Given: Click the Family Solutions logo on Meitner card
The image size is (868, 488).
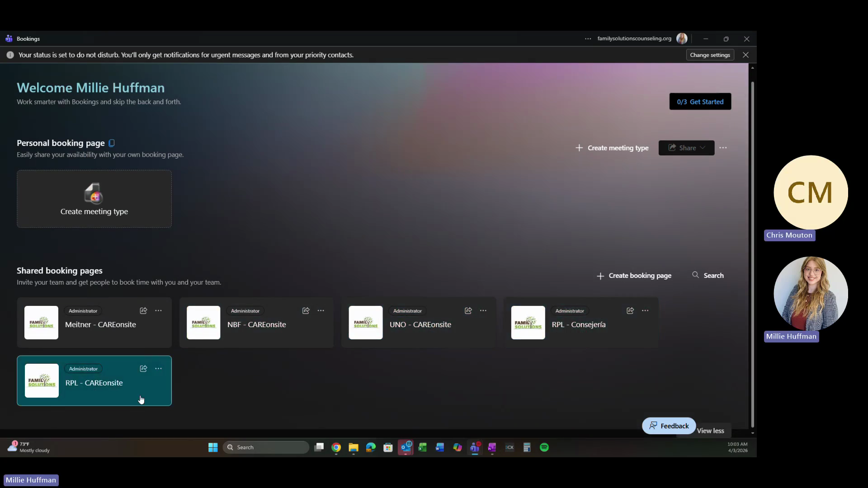Looking at the screenshot, I should point(41,323).
